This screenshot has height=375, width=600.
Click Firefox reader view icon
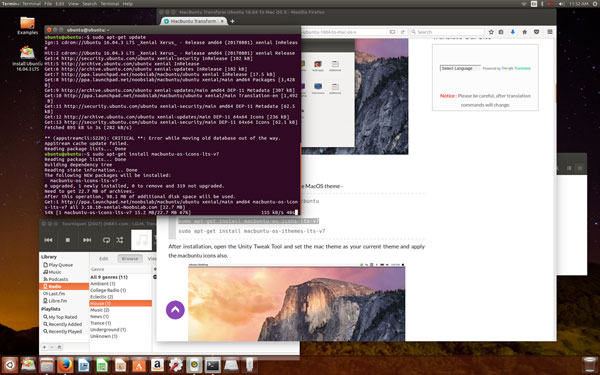pyautogui.click(x=392, y=32)
